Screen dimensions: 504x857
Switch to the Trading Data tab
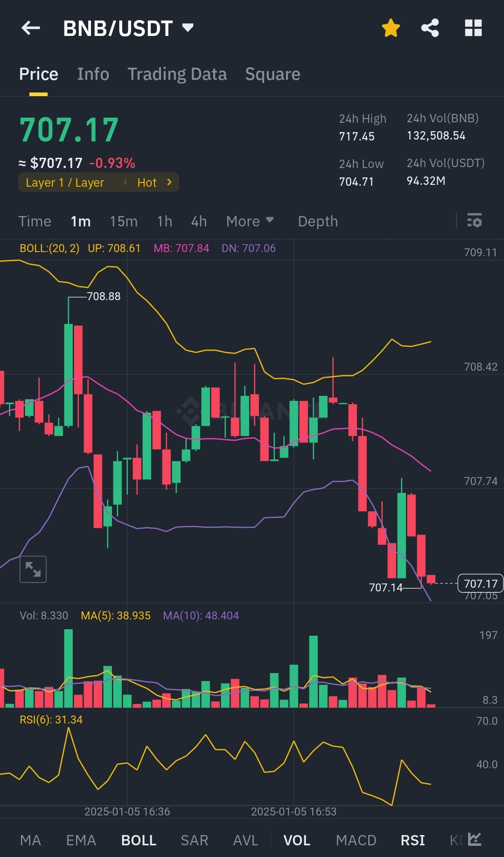(x=177, y=74)
